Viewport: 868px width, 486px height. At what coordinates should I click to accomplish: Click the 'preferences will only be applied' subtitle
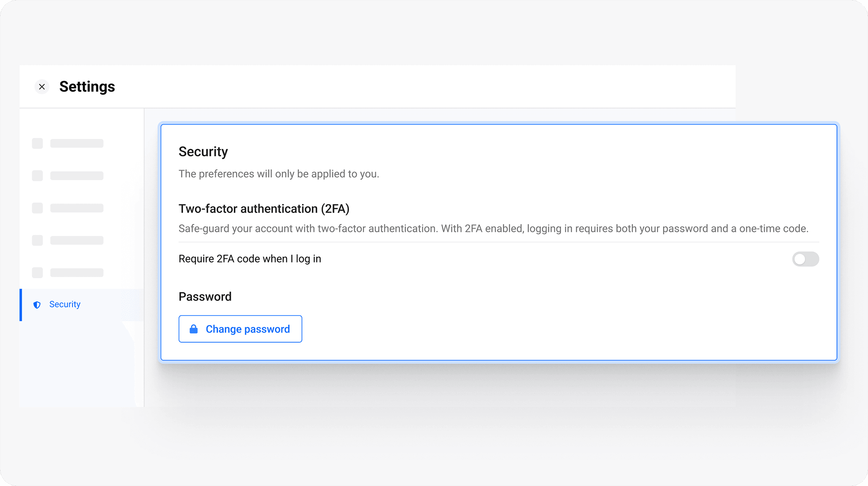tap(279, 174)
